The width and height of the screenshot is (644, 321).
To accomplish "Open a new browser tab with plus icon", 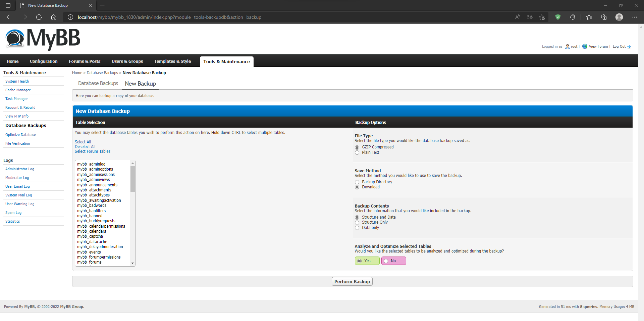I will [x=102, y=5].
